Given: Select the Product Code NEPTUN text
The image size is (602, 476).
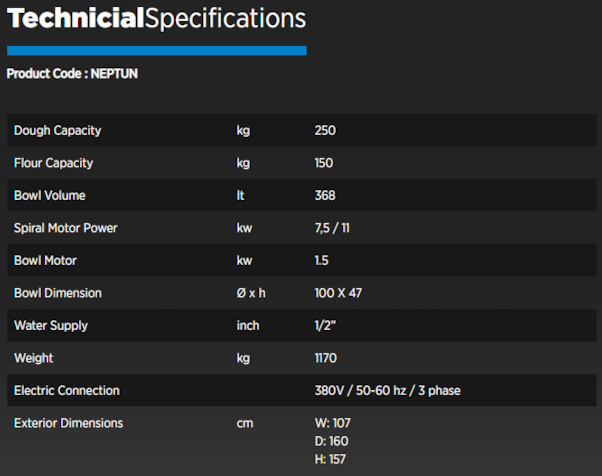Looking at the screenshot, I should pyautogui.click(x=72, y=73).
